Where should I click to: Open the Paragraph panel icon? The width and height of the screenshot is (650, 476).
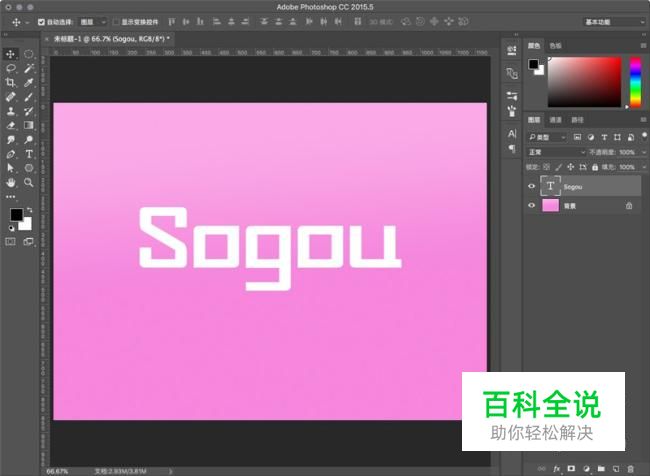(512, 148)
